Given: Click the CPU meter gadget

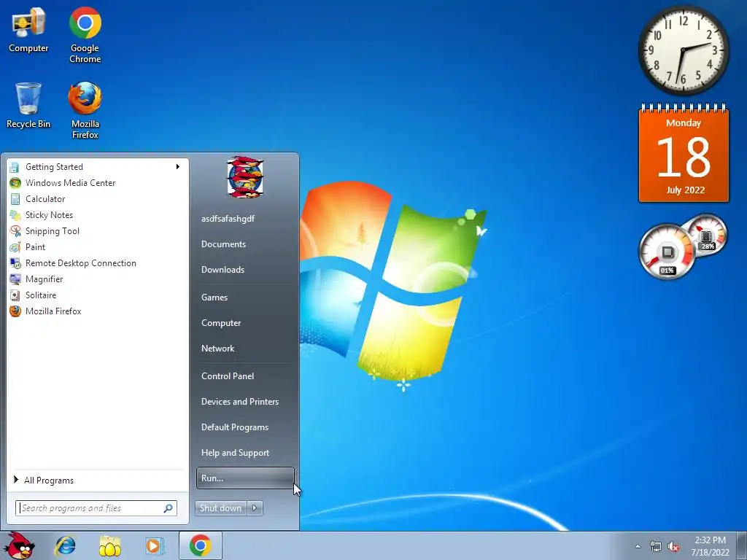Looking at the screenshot, I should (667, 252).
